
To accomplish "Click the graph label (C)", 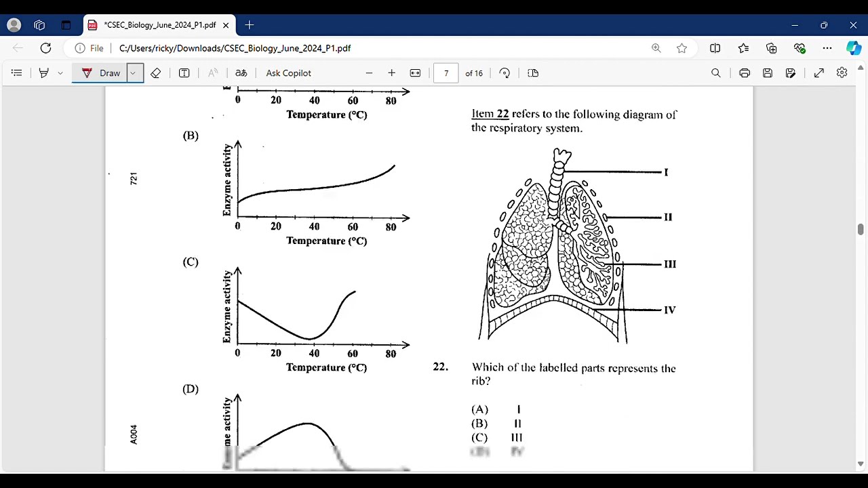I will (191, 262).
